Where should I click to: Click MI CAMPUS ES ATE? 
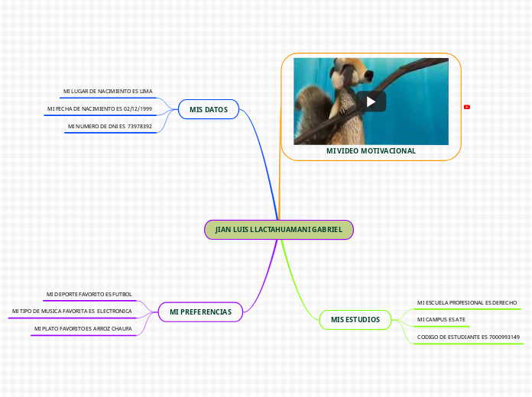[x=441, y=319]
